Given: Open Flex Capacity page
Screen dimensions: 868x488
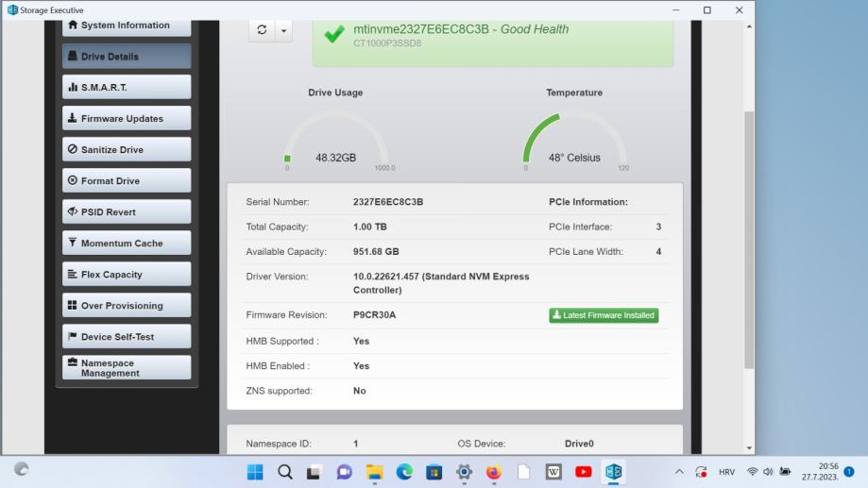Looking at the screenshot, I should click(x=127, y=275).
